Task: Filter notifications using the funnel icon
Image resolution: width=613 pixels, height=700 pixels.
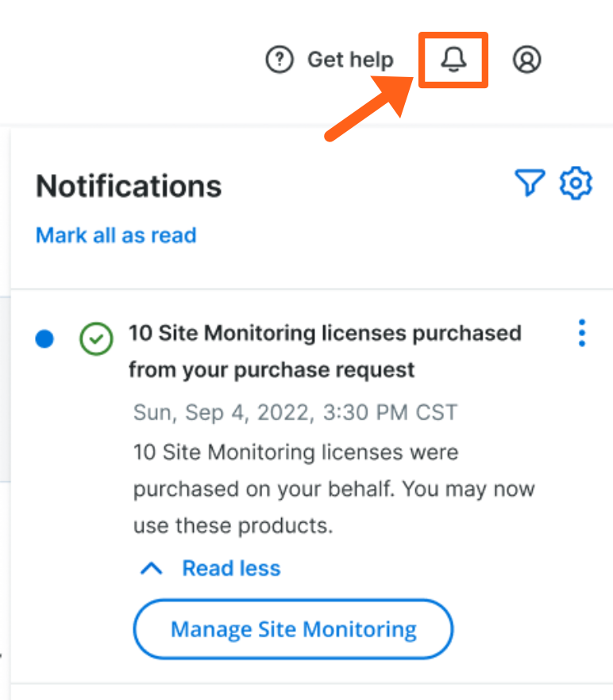Action: [530, 184]
